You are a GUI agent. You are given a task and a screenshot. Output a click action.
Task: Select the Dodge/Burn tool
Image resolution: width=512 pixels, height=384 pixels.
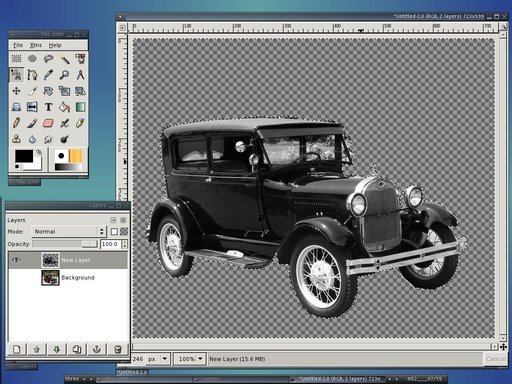tap(64, 139)
